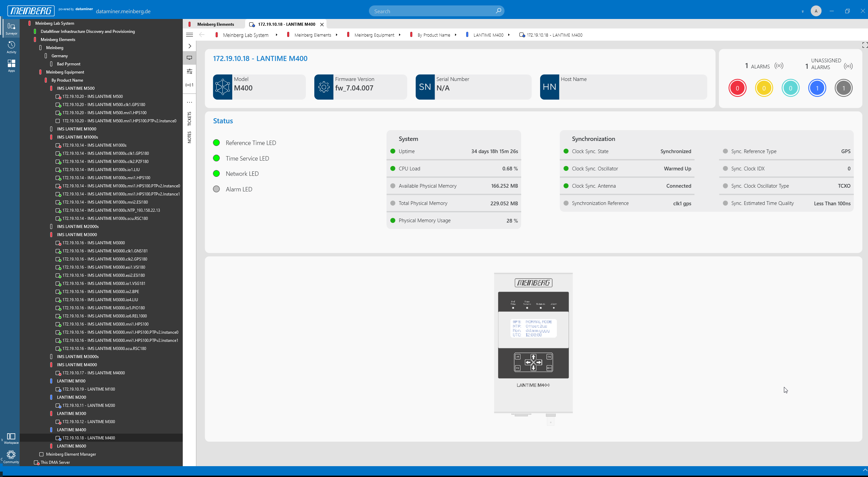
Task: Click the broadcast icon beside ALARMS
Action: [779, 66]
